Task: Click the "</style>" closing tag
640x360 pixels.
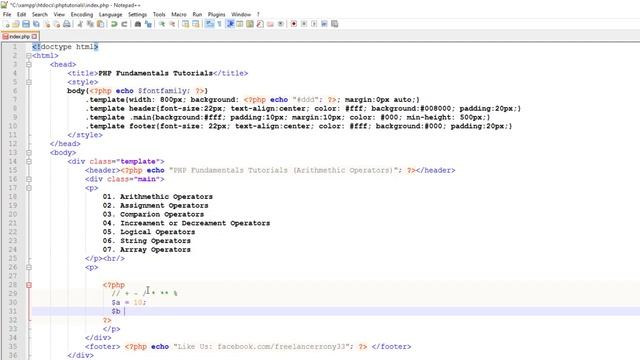Action: 85,135
